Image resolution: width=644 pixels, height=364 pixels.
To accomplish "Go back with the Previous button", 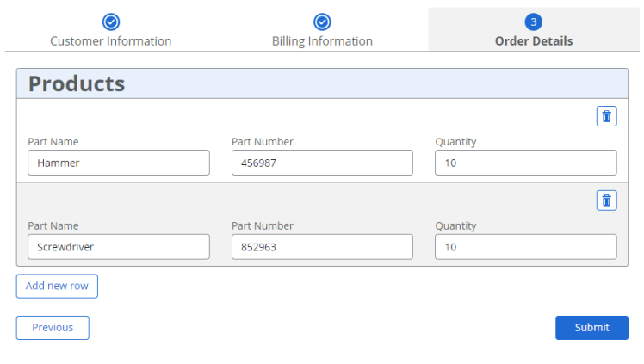I will (x=53, y=328).
